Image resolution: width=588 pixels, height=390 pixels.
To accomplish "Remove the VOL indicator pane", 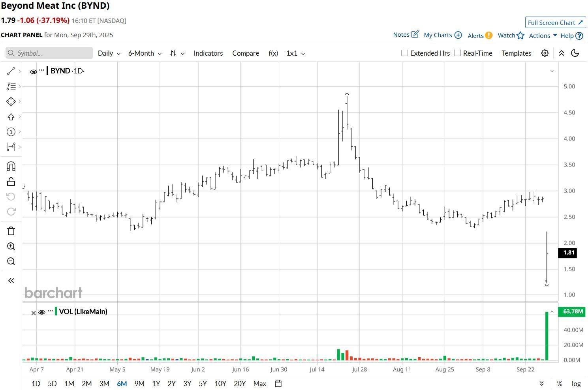I will (34, 313).
